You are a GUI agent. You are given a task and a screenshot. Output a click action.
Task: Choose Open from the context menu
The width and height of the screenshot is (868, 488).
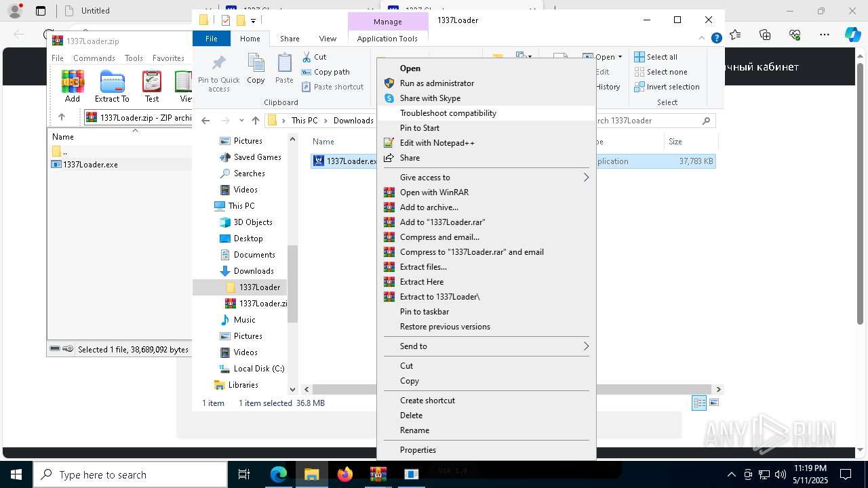pos(486,68)
